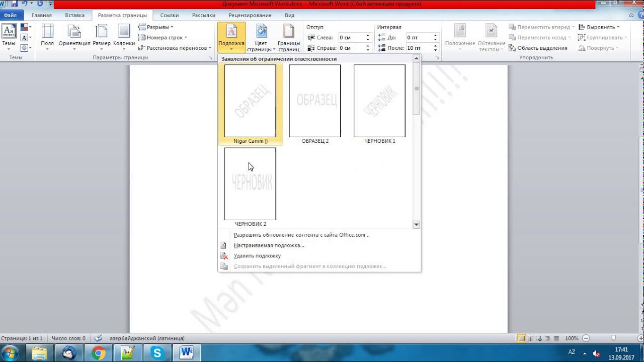This screenshot has width=644, height=362.
Task: Click the proofing check icon in status bar
Action: click(98, 338)
